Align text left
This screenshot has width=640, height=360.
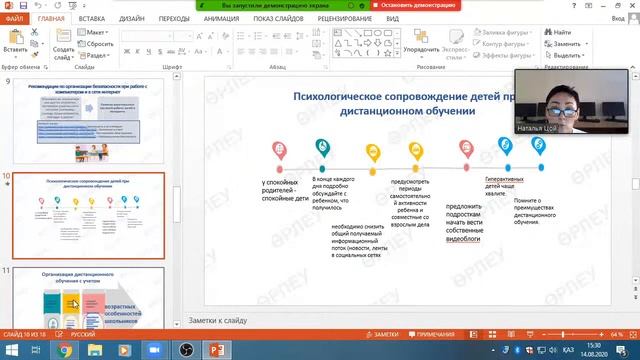241,51
